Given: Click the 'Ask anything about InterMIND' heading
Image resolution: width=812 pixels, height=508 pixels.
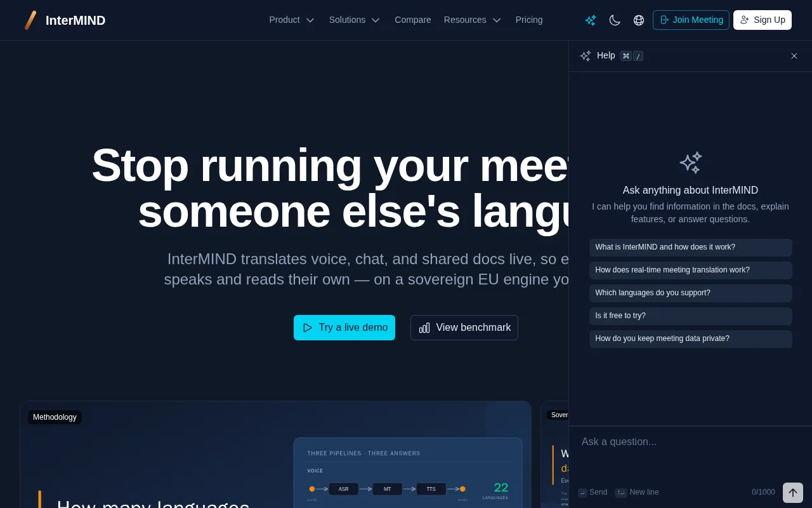Looking at the screenshot, I should [x=690, y=190].
